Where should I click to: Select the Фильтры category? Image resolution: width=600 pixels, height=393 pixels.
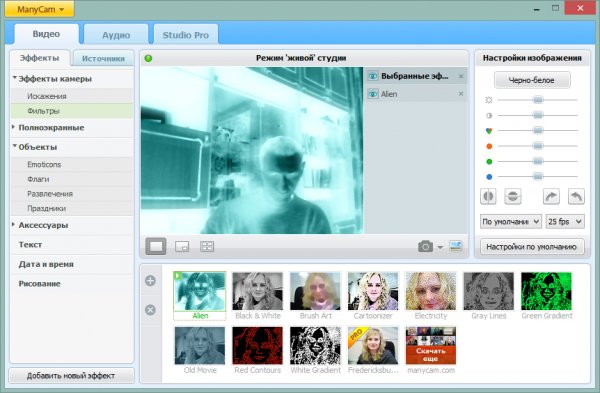[72, 111]
